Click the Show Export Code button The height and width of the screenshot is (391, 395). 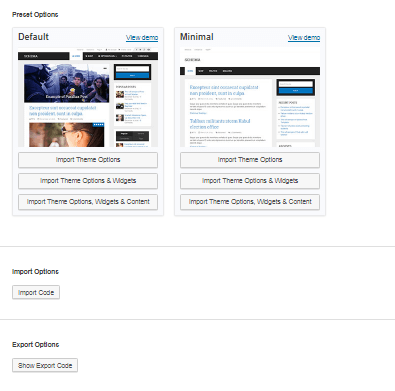[45, 365]
